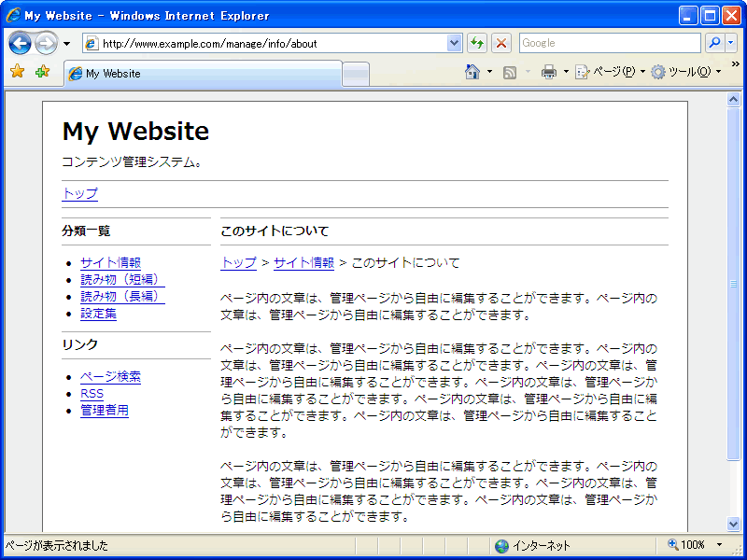747x560 pixels.
Task: Open the Favorites Center star icon
Action: [x=17, y=72]
